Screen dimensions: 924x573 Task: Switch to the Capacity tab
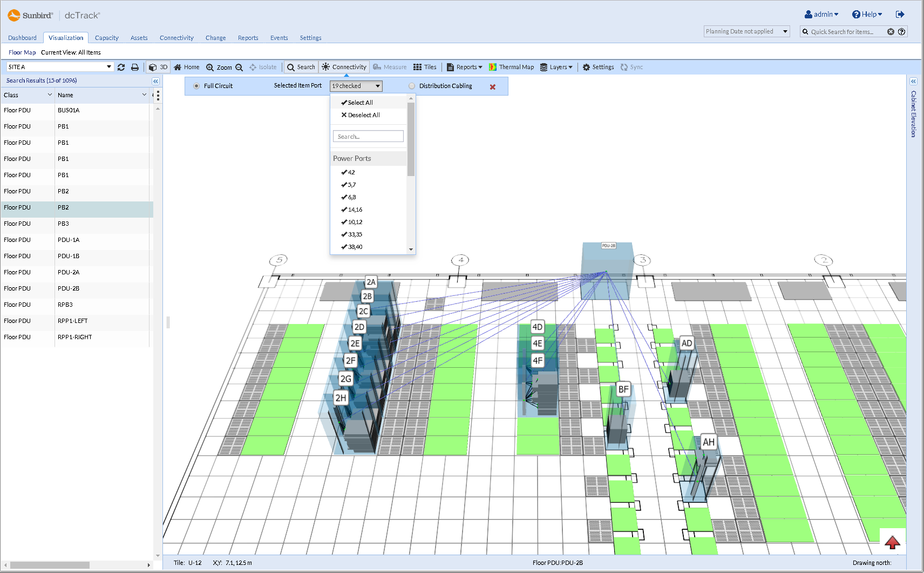pos(106,38)
